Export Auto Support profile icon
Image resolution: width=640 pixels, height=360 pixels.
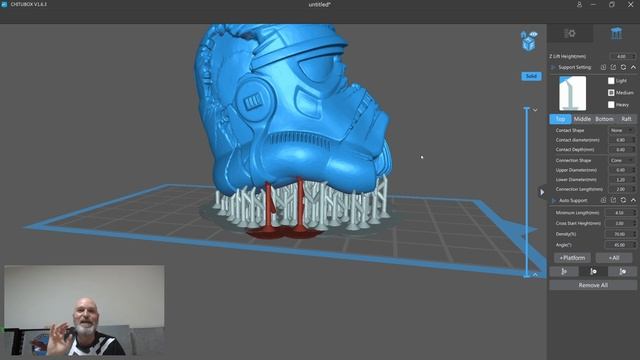(x=613, y=200)
